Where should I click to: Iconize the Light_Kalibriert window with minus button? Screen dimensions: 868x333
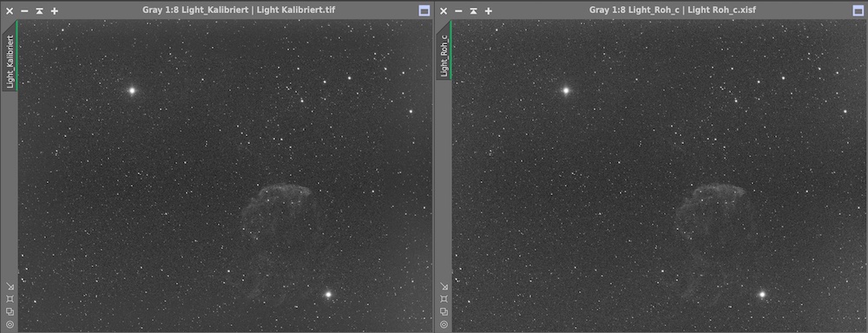[x=24, y=10]
